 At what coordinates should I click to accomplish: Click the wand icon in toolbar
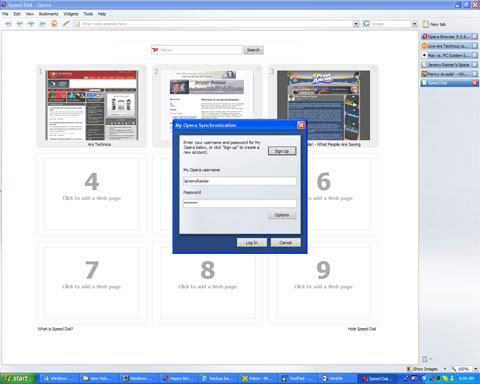pos(66,24)
